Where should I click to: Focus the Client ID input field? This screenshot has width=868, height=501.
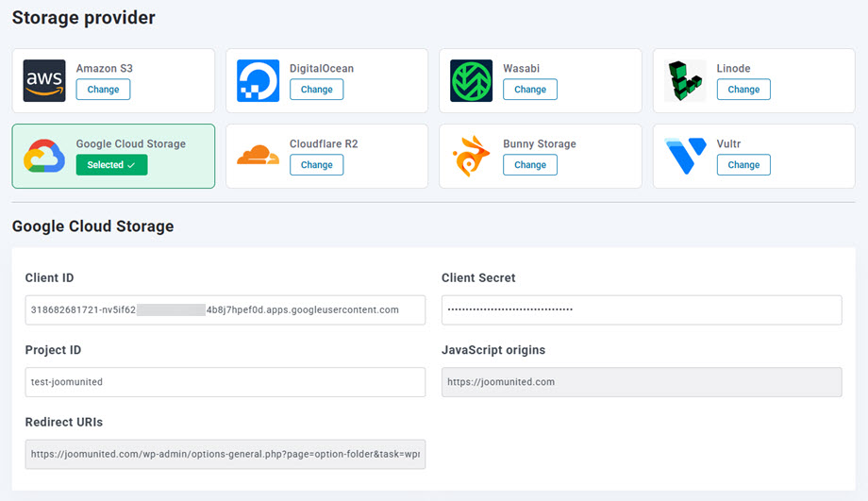(x=225, y=309)
